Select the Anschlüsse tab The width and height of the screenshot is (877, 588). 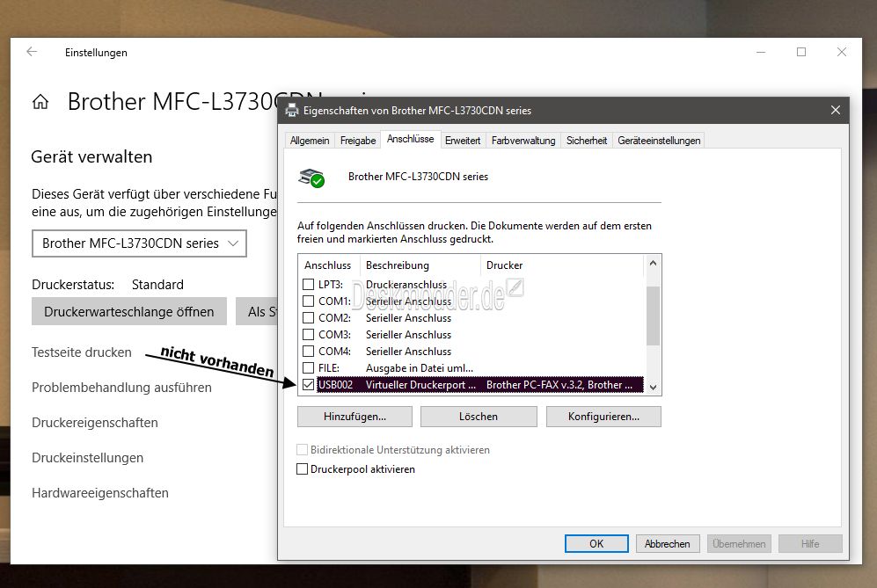pos(410,139)
